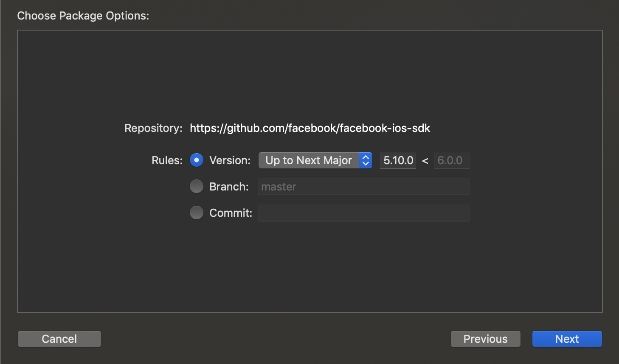Click the blue up-down chevrons on version rule popup
Image resolution: width=619 pixels, height=364 pixels.
366,160
